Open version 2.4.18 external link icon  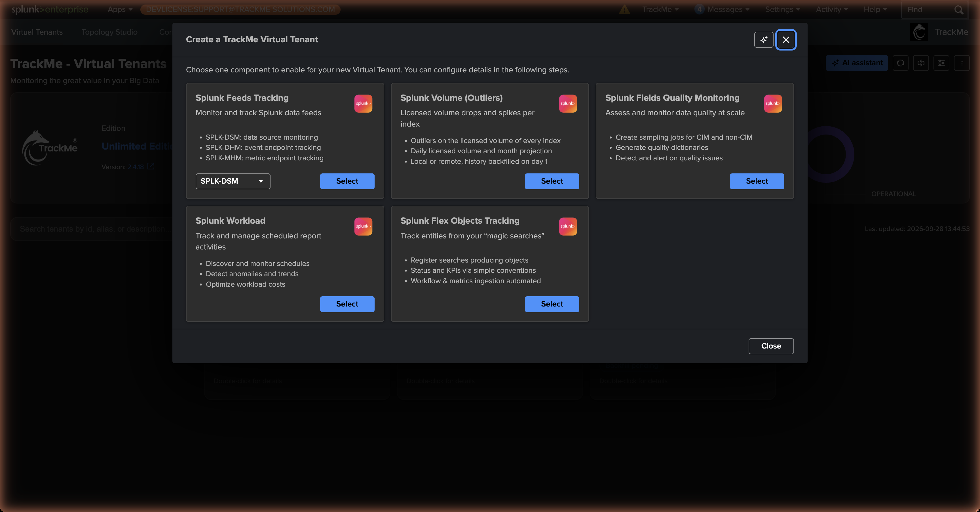(151, 166)
